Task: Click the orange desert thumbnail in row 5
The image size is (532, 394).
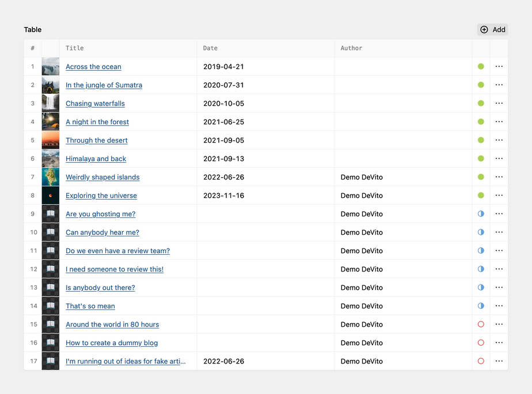Action: 51,140
